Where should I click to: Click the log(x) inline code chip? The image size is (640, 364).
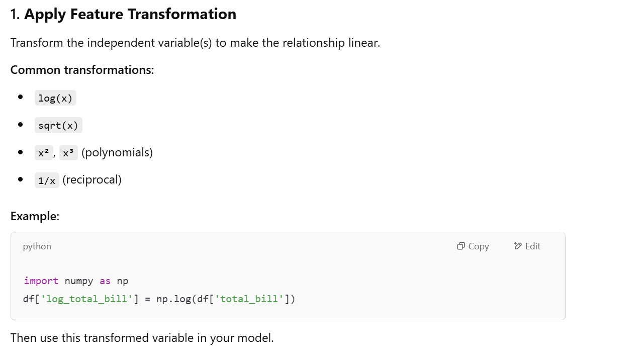click(x=55, y=98)
